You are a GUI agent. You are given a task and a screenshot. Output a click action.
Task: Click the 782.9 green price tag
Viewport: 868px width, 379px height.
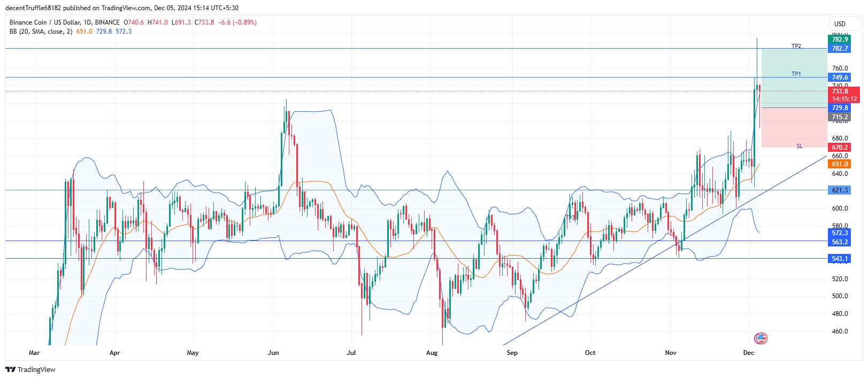pos(840,40)
